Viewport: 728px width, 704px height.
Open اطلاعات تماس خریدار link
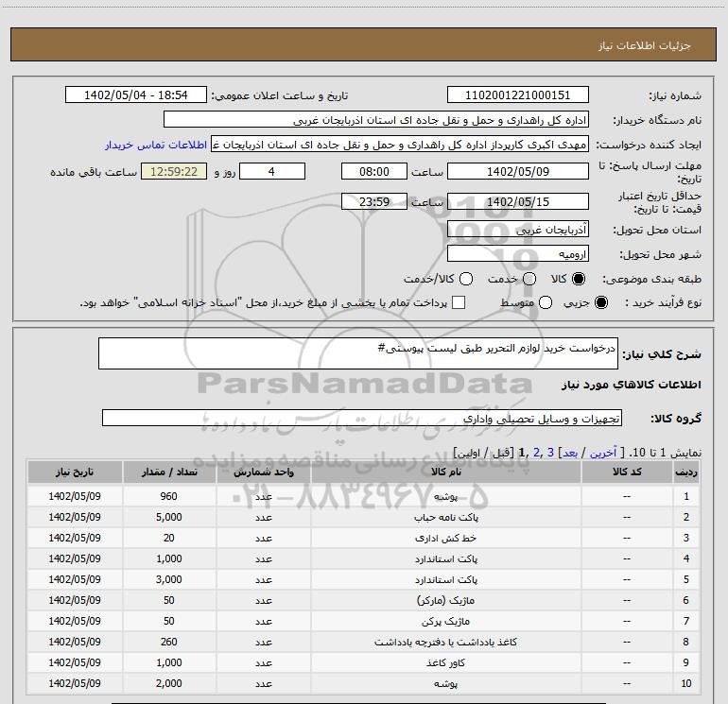[156, 145]
